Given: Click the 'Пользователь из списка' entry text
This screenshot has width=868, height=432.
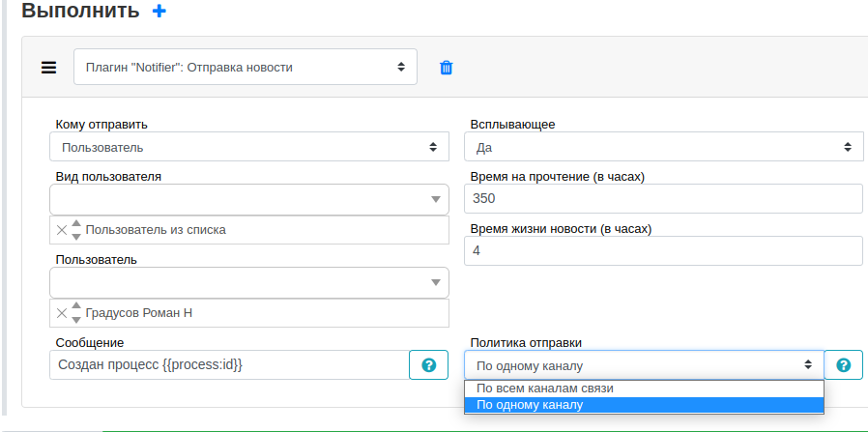Looking at the screenshot, I should pos(156,230).
